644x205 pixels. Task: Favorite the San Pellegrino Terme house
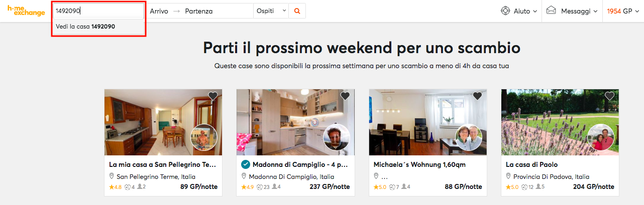(213, 96)
